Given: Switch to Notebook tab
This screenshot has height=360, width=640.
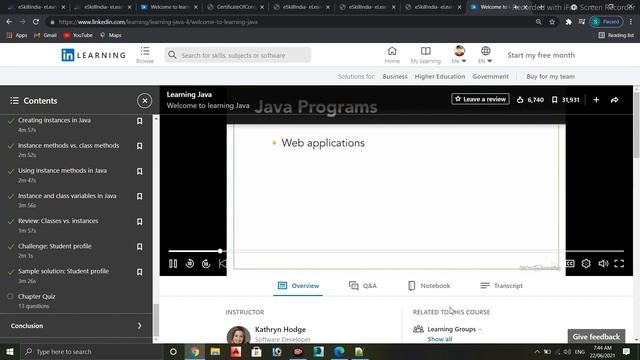Looking at the screenshot, I should (429, 286).
